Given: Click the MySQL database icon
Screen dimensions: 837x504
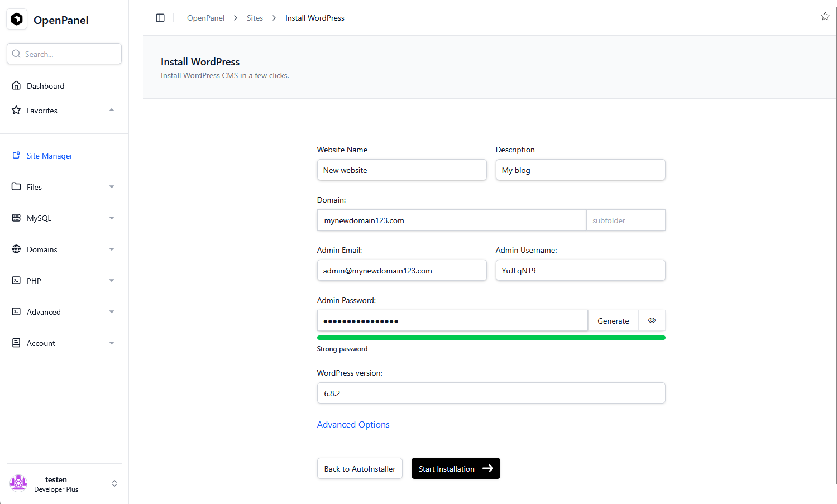Looking at the screenshot, I should tap(16, 218).
